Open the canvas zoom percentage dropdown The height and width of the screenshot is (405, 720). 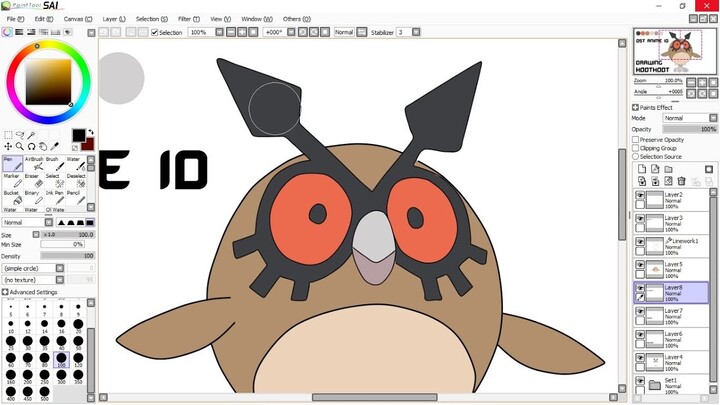point(219,32)
